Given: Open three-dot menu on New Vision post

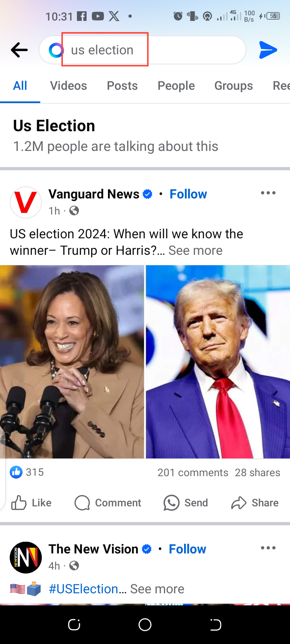Looking at the screenshot, I should tap(268, 548).
